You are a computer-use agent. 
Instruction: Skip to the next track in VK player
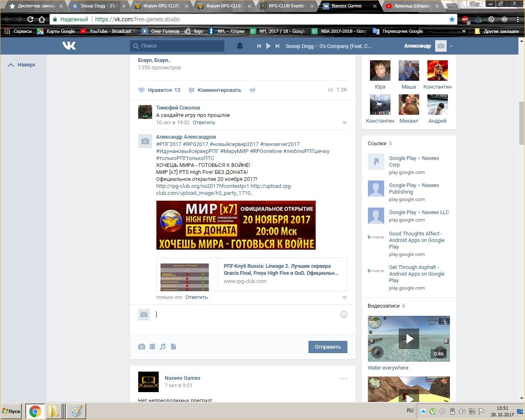tap(278, 46)
